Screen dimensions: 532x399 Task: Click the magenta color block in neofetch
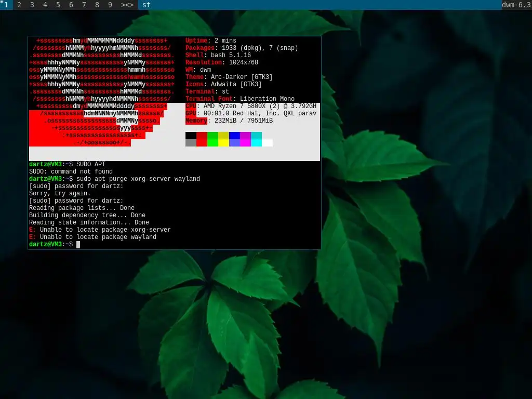(x=245, y=139)
